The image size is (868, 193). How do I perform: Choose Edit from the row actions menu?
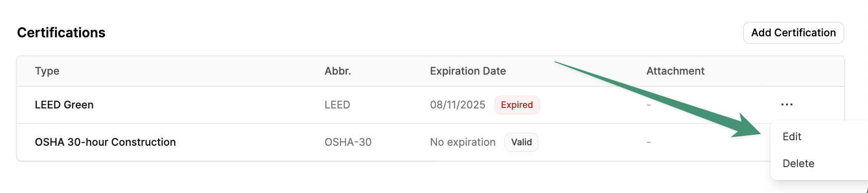tap(791, 137)
